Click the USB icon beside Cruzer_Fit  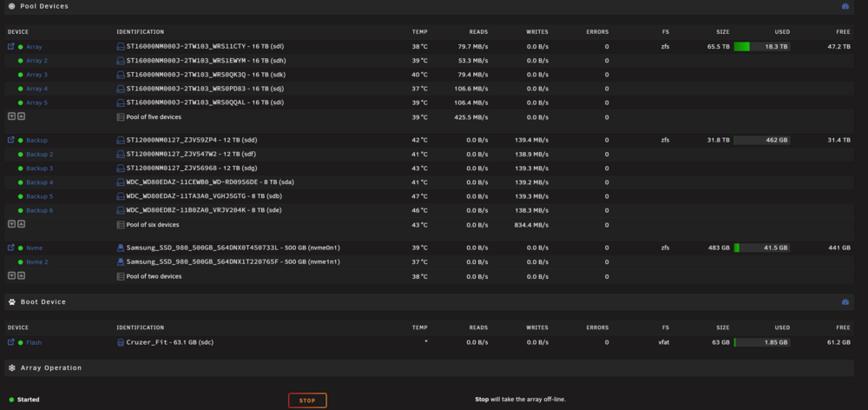tap(121, 342)
